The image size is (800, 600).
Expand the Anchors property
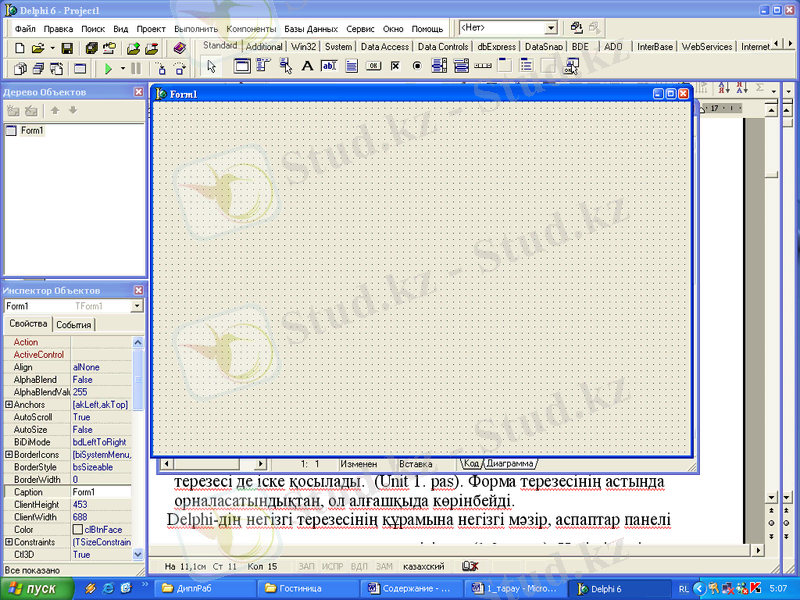click(9, 405)
